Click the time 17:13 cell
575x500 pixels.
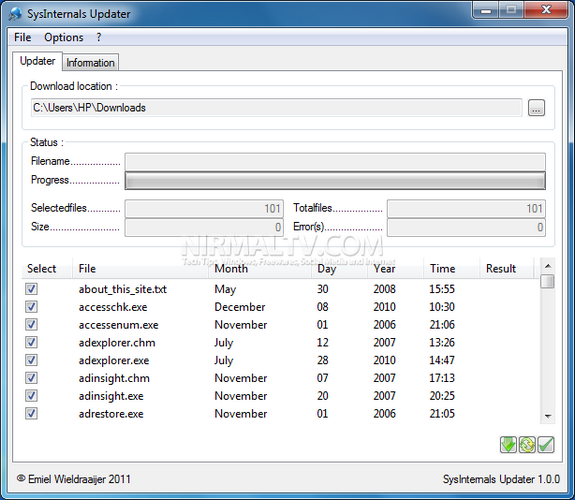click(442, 378)
